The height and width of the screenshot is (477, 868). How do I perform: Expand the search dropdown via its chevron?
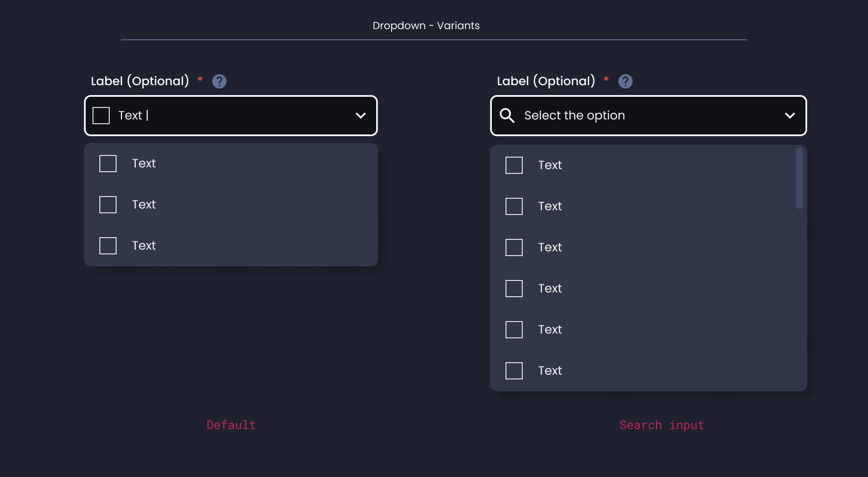click(x=790, y=116)
